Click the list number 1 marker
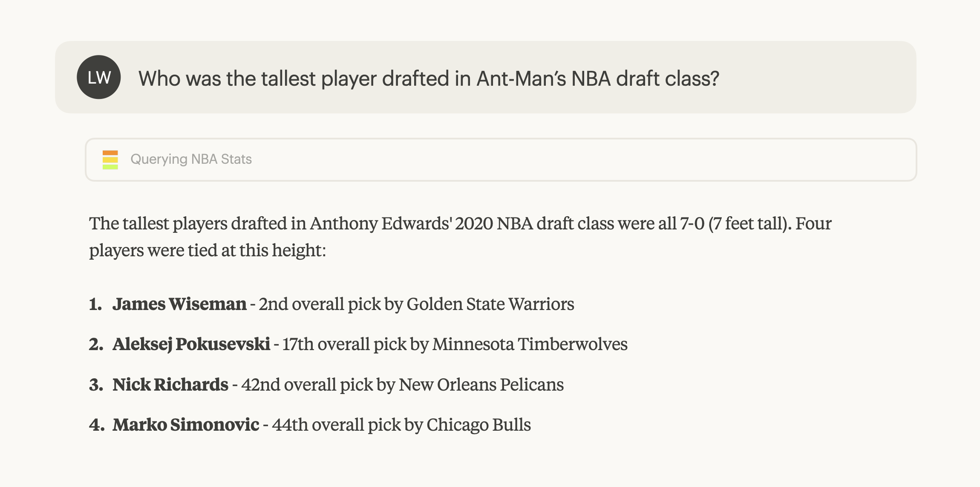The width and height of the screenshot is (980, 487). tap(95, 304)
